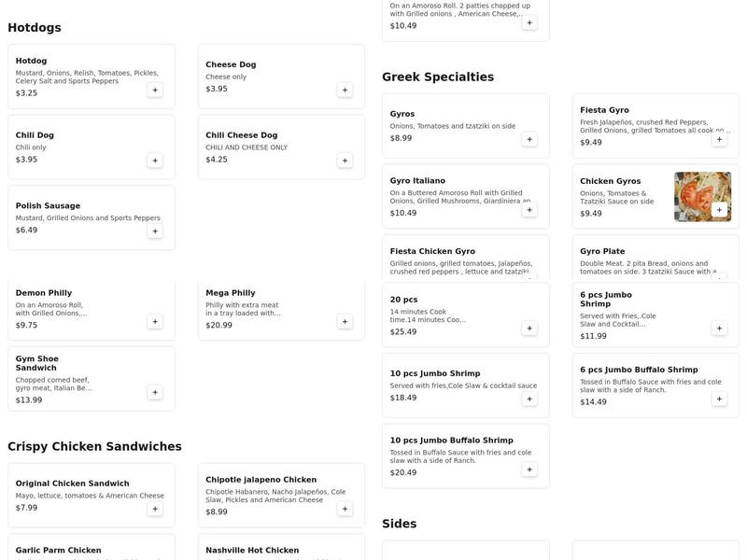This screenshot has height=560, width=747.
Task: Add Polish Sausage with plus button
Action: [x=155, y=231]
